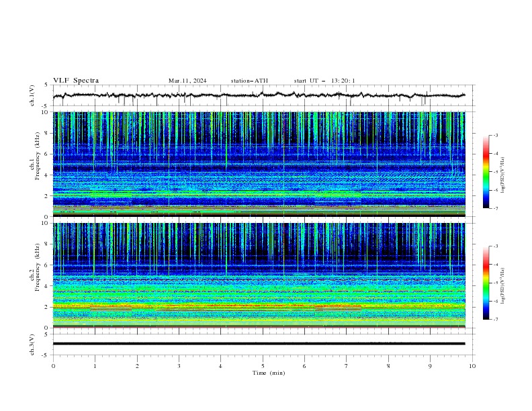The height and width of the screenshot is (411, 532).
Task: Click the ch.2 frequency axis "8" tick label
Action: pos(46,244)
